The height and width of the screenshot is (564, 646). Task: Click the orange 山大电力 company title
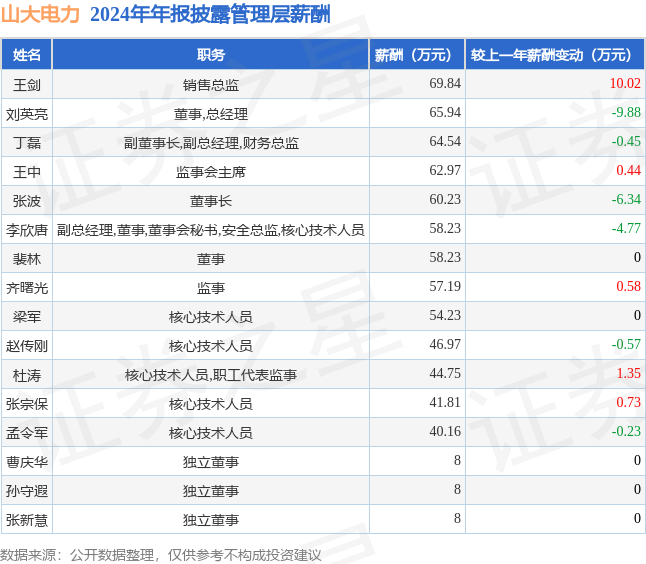pyautogui.click(x=40, y=14)
